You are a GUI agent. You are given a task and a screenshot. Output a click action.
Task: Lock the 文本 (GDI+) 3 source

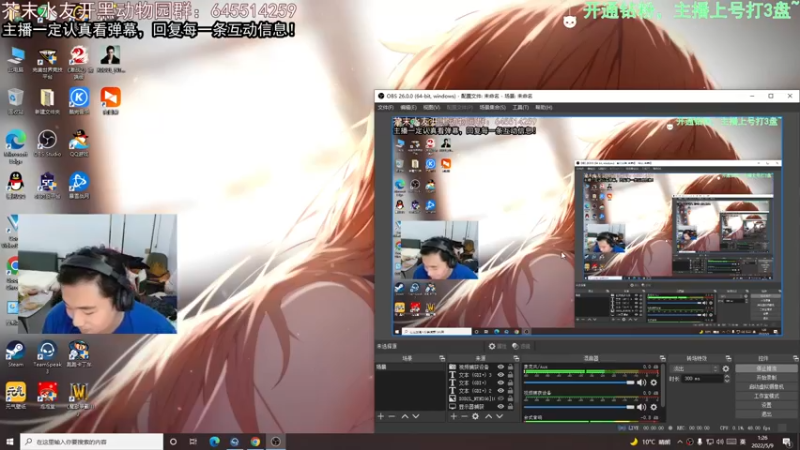click(x=510, y=374)
